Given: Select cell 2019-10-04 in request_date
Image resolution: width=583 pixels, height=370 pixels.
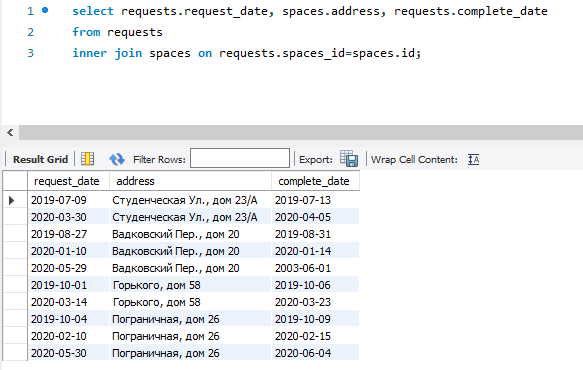Looking at the screenshot, I should pyautogui.click(x=68, y=319).
